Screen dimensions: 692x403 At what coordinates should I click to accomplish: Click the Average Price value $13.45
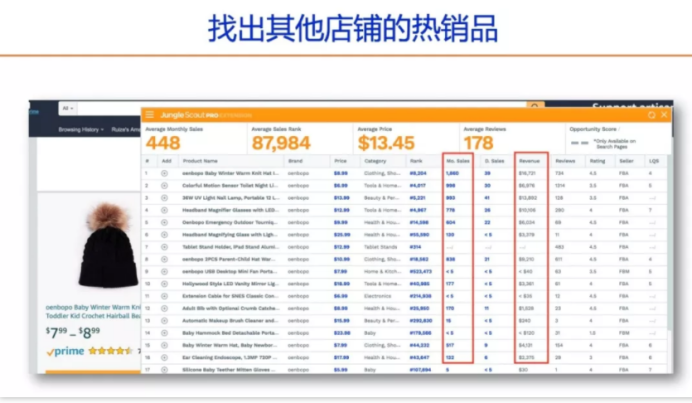click(386, 143)
